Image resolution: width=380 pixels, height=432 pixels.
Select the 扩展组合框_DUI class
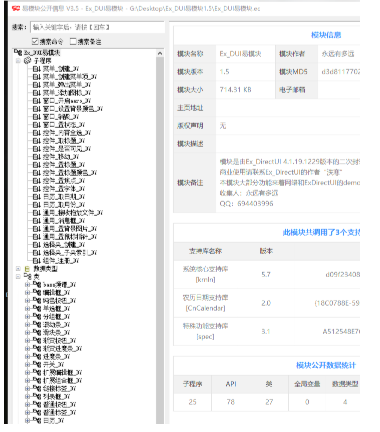(x=62, y=381)
